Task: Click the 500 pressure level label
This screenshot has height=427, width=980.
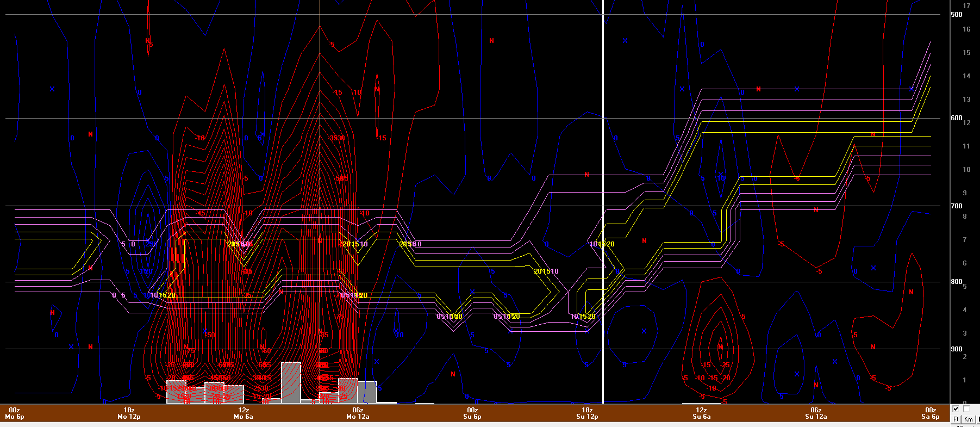Action: click(x=957, y=15)
